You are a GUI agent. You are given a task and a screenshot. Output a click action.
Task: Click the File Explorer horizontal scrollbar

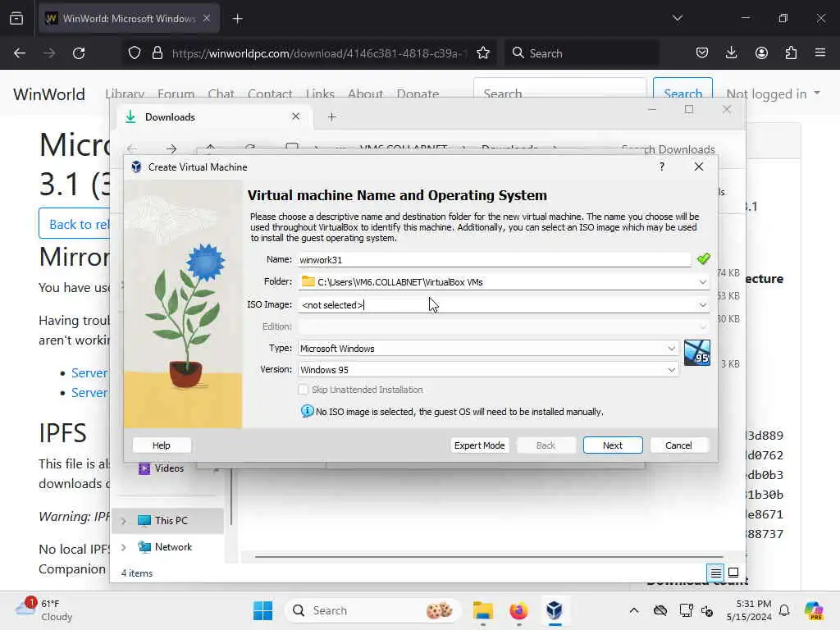coord(489,557)
